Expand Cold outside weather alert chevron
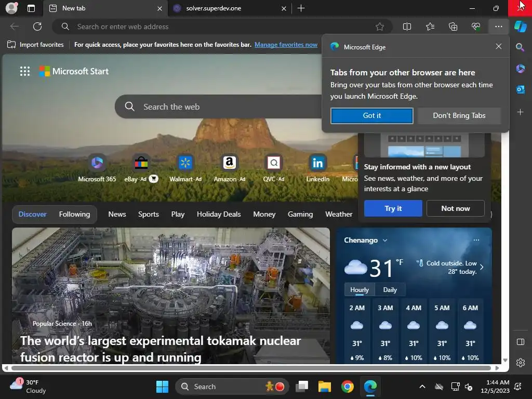The width and height of the screenshot is (532, 399). 482,267
